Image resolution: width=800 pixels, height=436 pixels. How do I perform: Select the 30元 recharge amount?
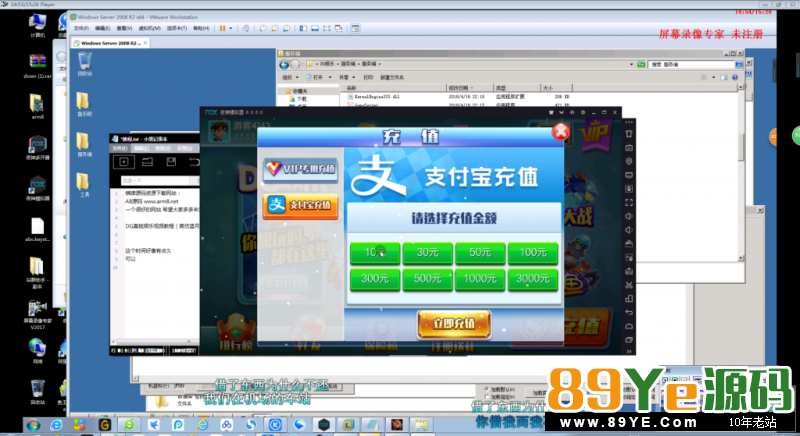click(428, 252)
